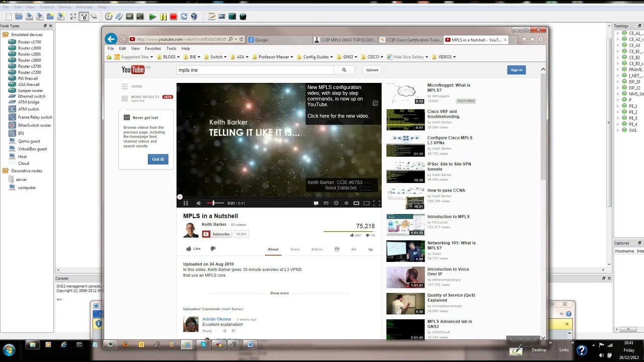Click video annotation 'Click here for the new video'
The image size is (644, 362).
(x=338, y=116)
